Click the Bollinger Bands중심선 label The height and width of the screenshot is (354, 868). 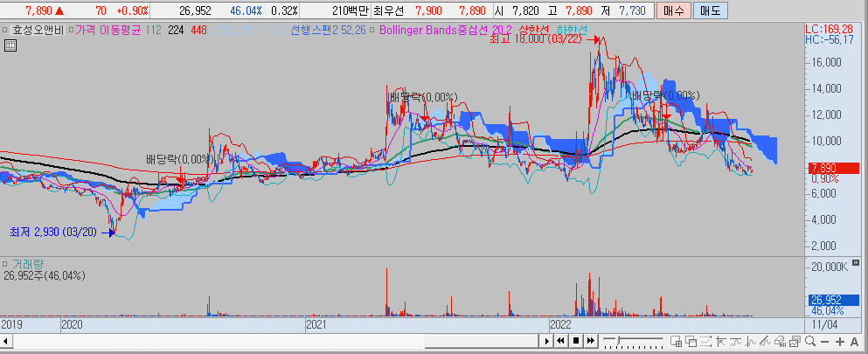[432, 30]
